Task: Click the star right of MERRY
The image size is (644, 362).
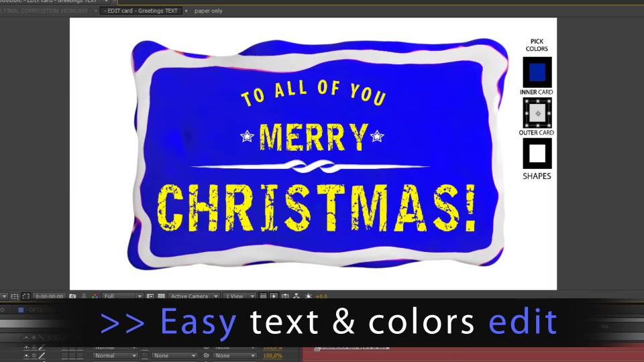Action: pos(377,136)
